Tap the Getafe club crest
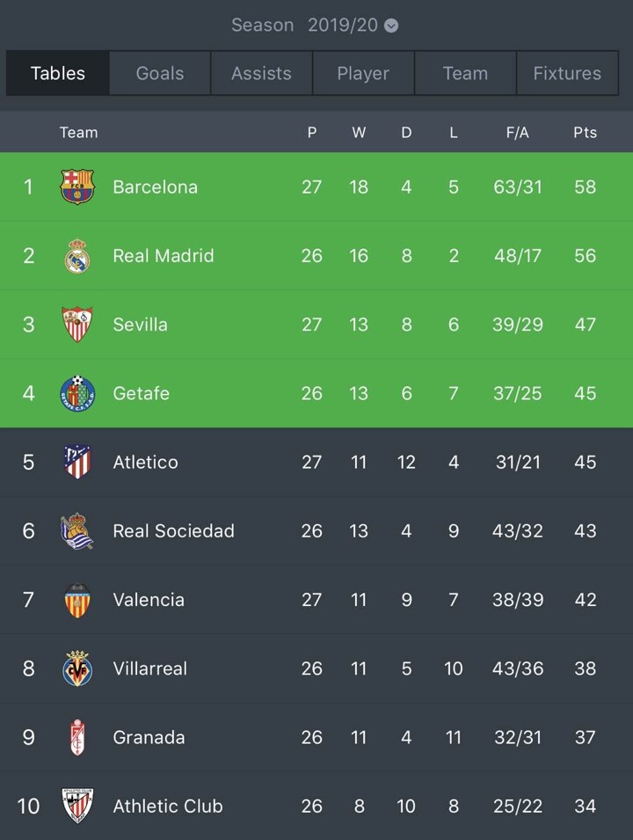Viewport: 633px width, 840px height. click(x=77, y=393)
